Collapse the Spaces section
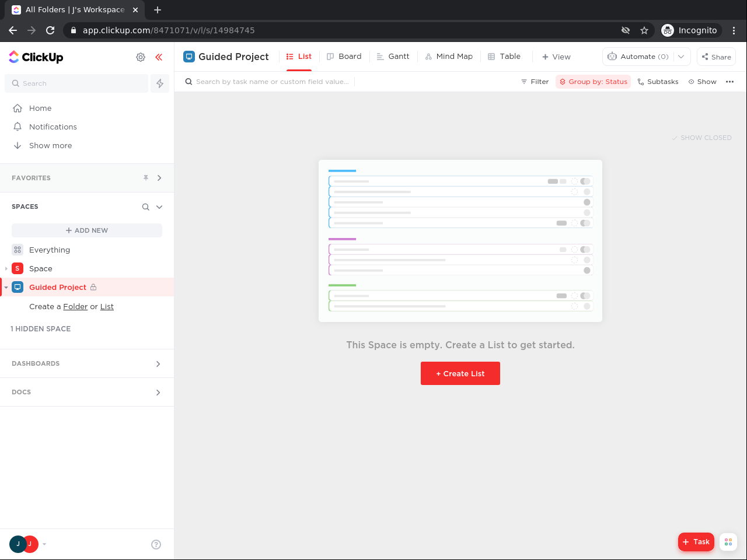 point(159,207)
